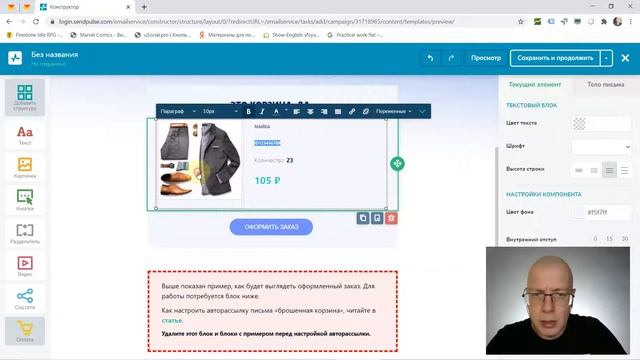Open the browser extensions puzzle icon
640x360 pixels.
(604, 22)
